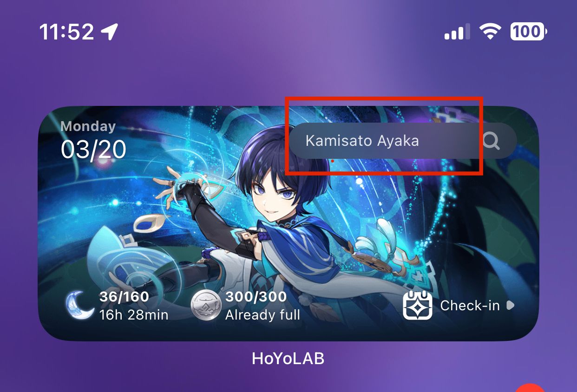Tap the Monday 03/20 date

pos(93,140)
